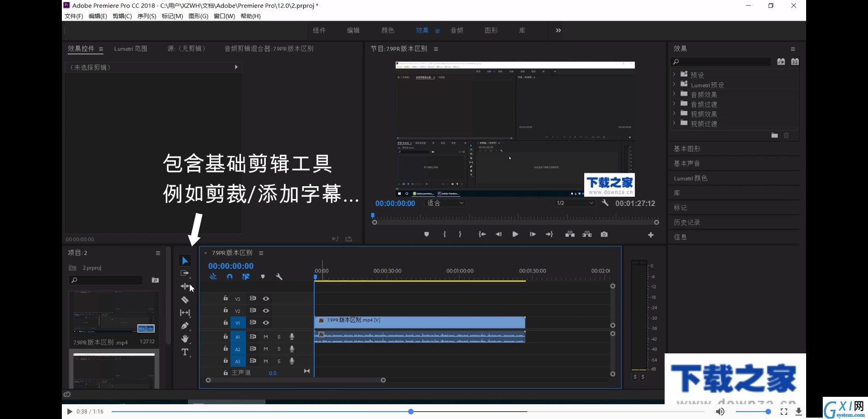Open the 窗口(W) menu

tap(224, 16)
